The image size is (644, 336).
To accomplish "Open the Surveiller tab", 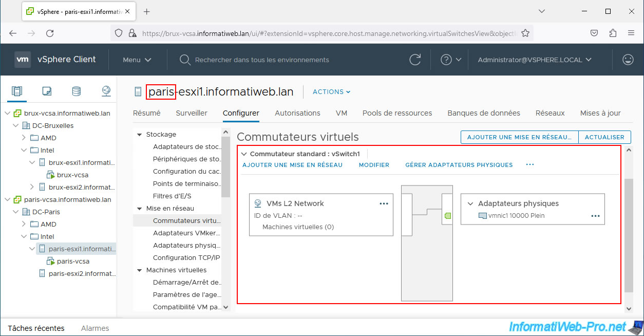I will (192, 113).
